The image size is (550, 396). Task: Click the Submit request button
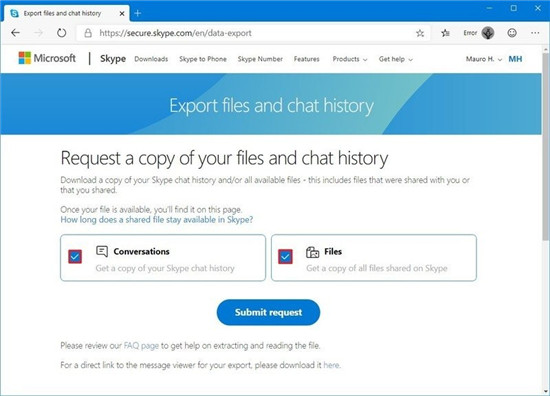coord(268,312)
